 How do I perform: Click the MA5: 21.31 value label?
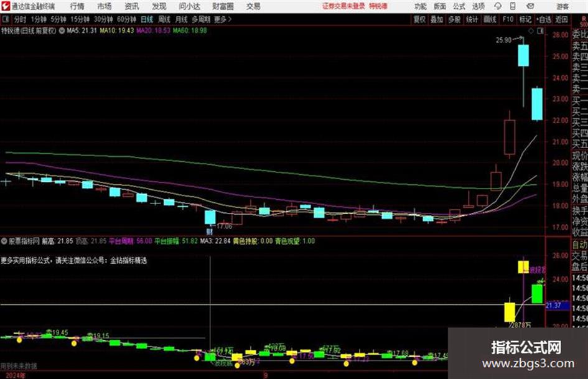coord(82,30)
